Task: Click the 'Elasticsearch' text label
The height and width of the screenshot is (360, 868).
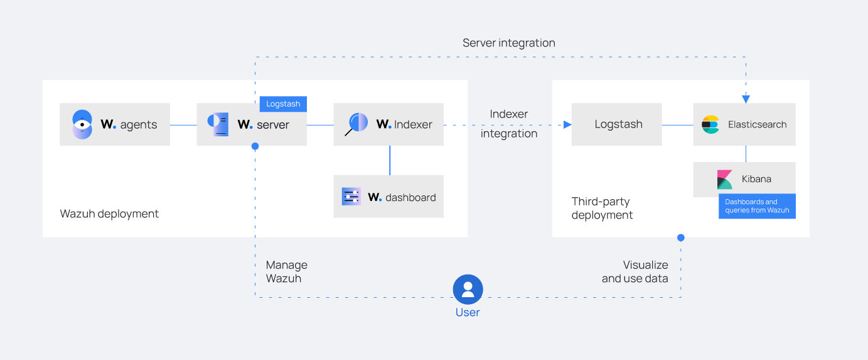Action: [x=757, y=124]
